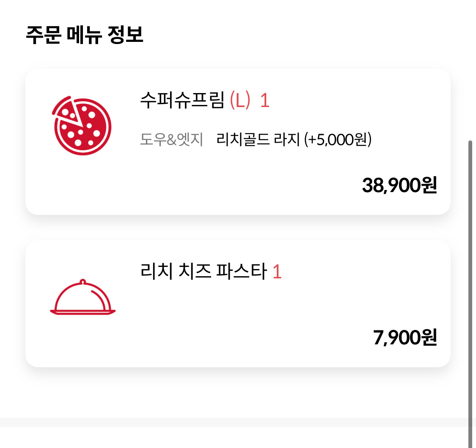Click the red pizza icon

(82, 126)
